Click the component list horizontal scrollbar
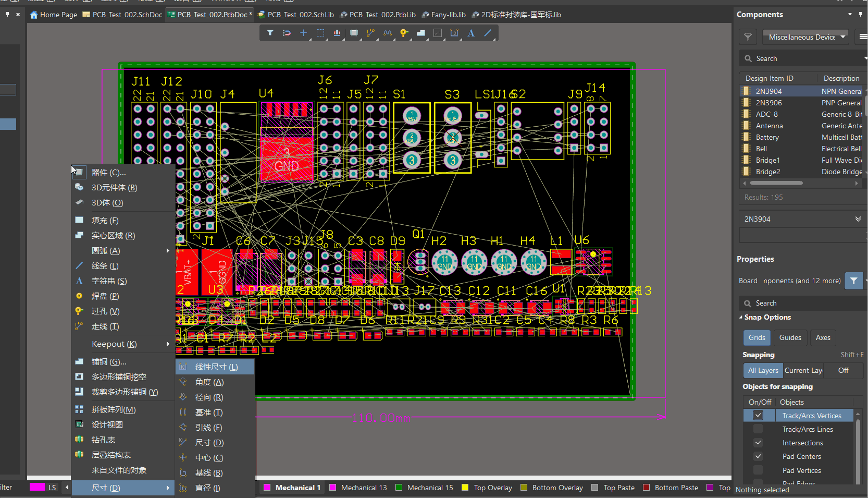 point(776,183)
